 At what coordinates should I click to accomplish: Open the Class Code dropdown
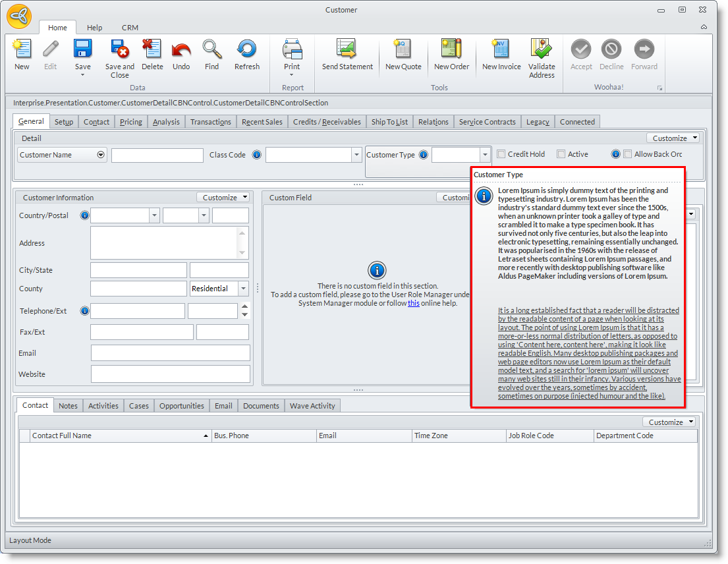tap(356, 155)
